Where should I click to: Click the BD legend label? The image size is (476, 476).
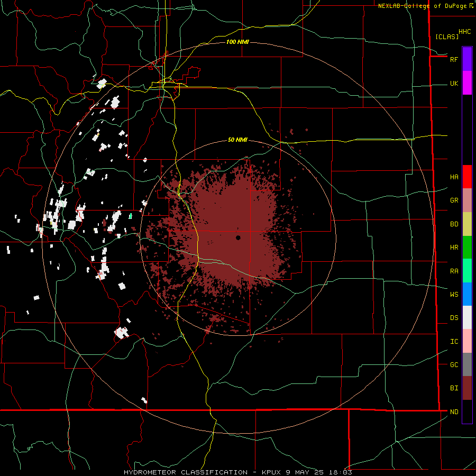[454, 224]
